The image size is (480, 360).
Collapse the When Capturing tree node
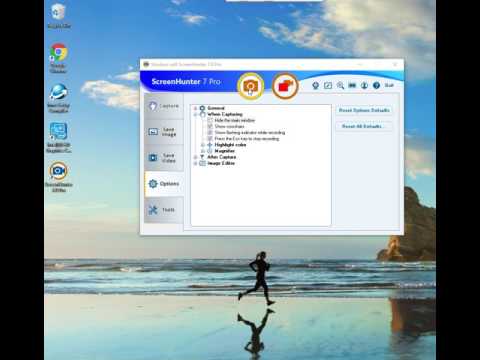pos(196,114)
